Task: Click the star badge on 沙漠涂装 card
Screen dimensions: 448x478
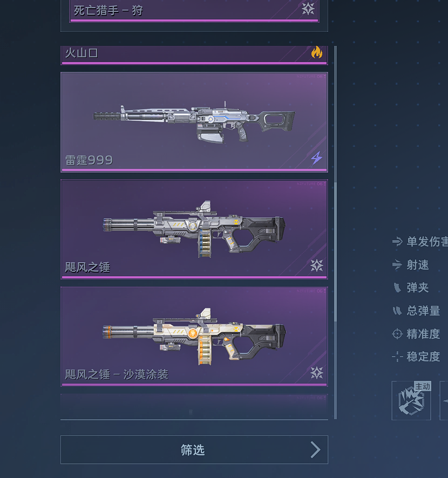Action: (x=316, y=372)
